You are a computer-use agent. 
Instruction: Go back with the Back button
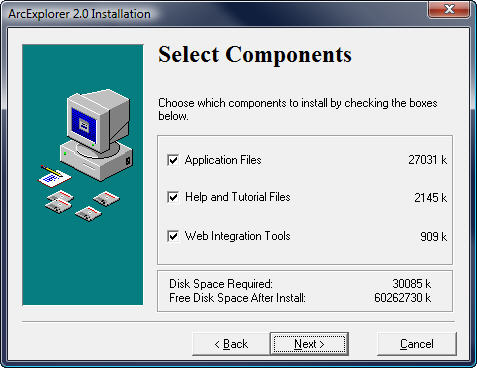[x=231, y=344]
